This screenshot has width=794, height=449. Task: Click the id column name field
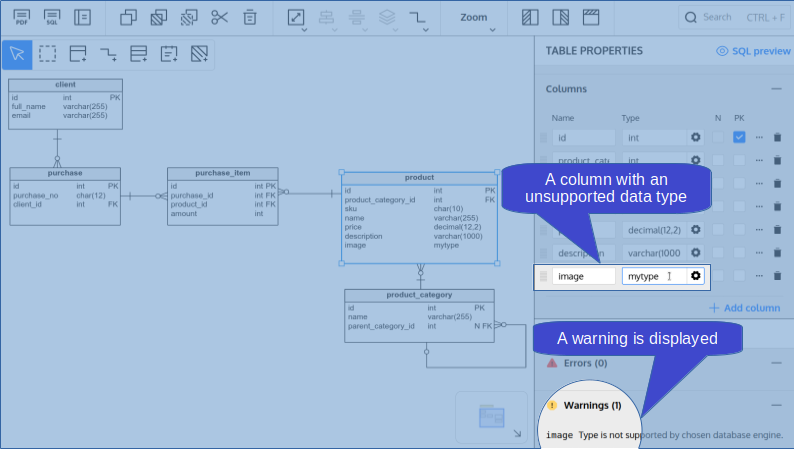click(x=583, y=137)
